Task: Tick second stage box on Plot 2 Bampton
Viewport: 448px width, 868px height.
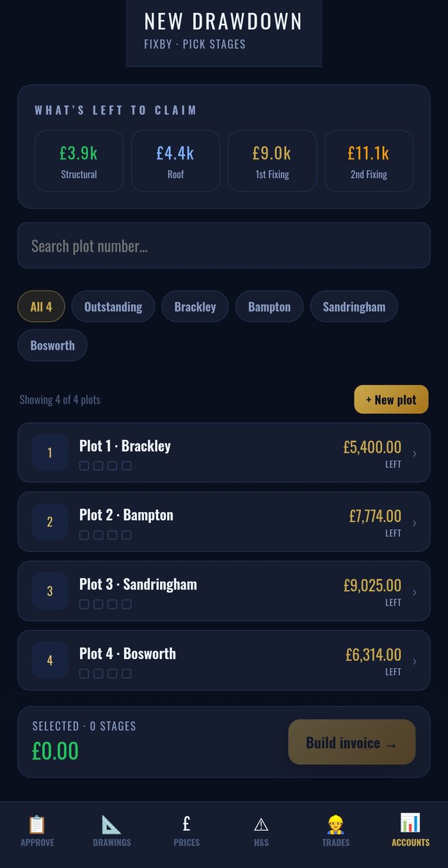Action: (x=98, y=535)
